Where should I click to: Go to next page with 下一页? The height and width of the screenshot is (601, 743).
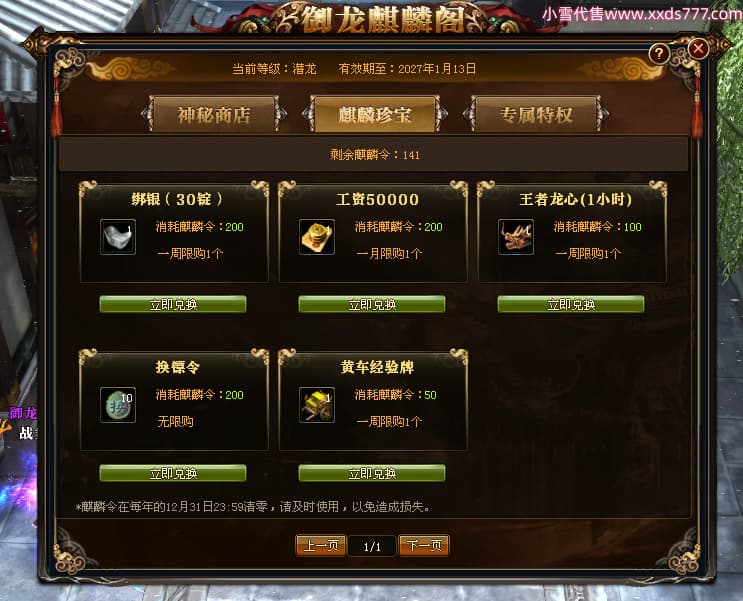point(424,546)
